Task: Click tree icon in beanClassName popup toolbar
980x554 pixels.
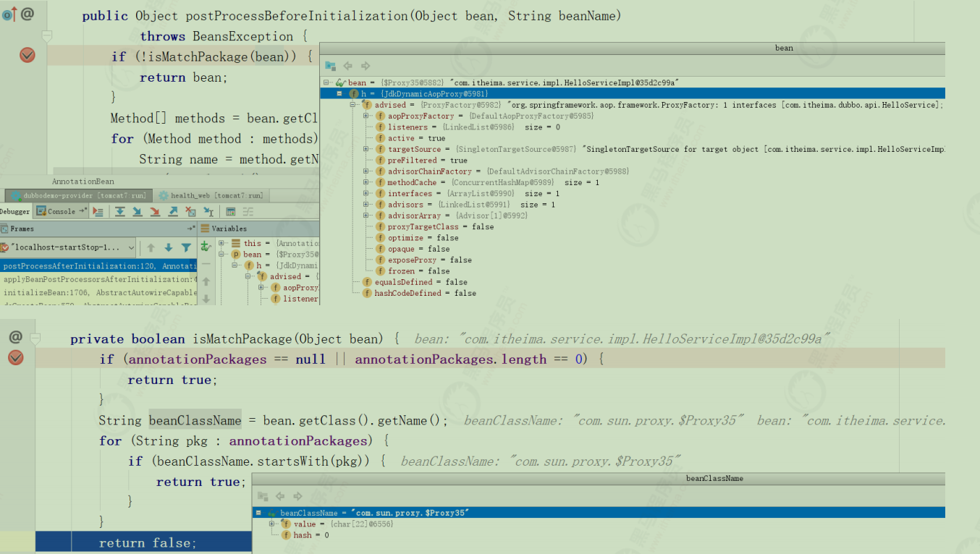Action: click(263, 497)
